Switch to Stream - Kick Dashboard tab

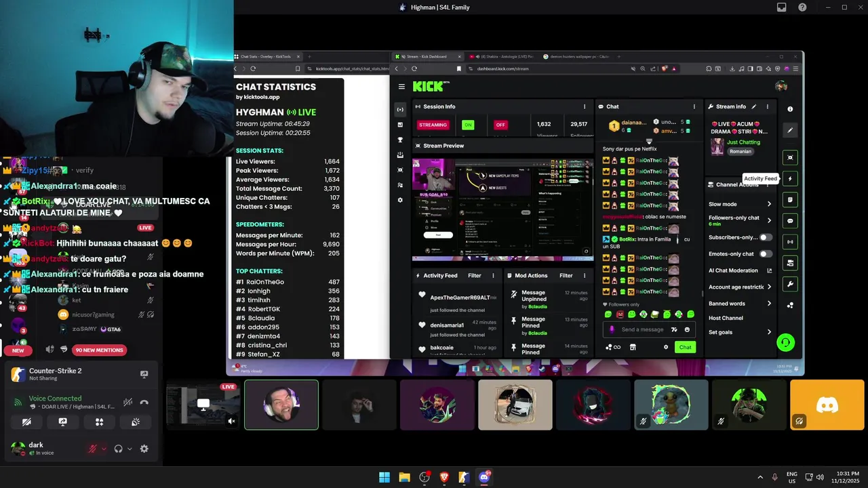[427, 56]
